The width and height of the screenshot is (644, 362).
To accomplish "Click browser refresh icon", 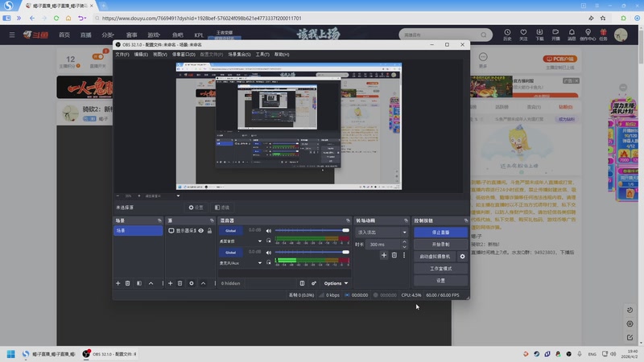I will [x=56, y=18].
